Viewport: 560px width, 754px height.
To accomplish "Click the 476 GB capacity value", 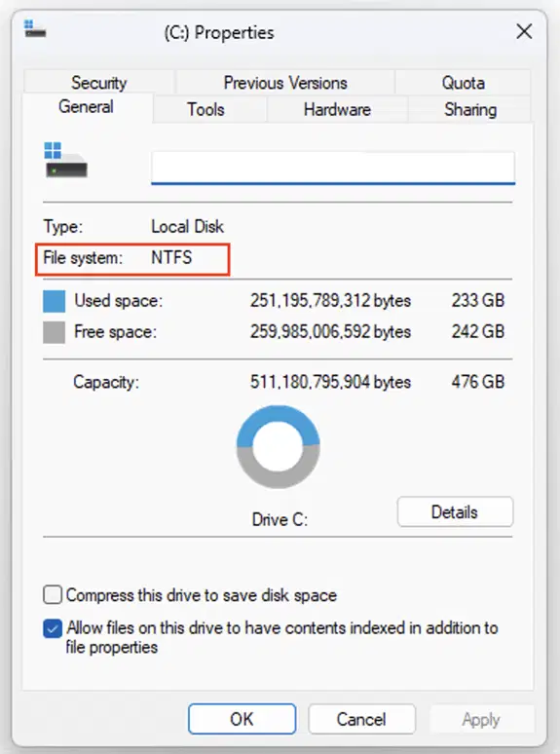I will click(x=478, y=382).
